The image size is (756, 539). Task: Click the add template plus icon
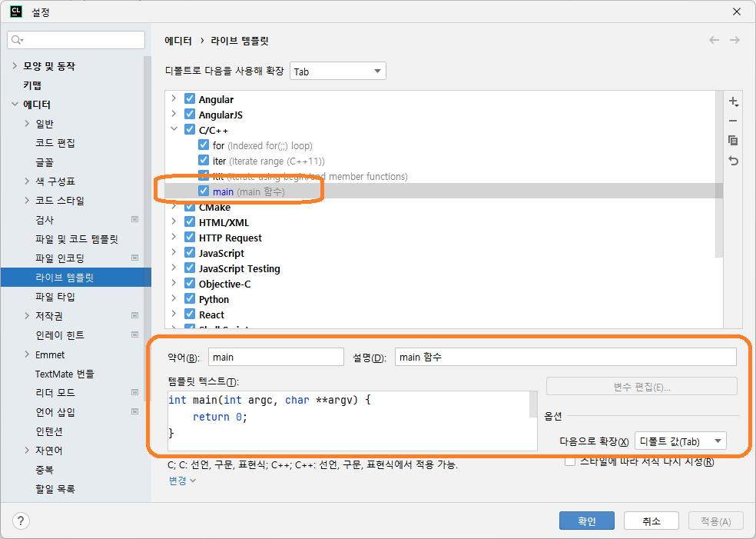tap(734, 101)
